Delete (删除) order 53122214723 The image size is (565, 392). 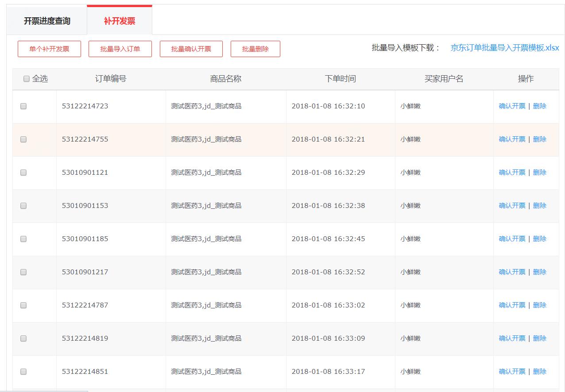[539, 106]
